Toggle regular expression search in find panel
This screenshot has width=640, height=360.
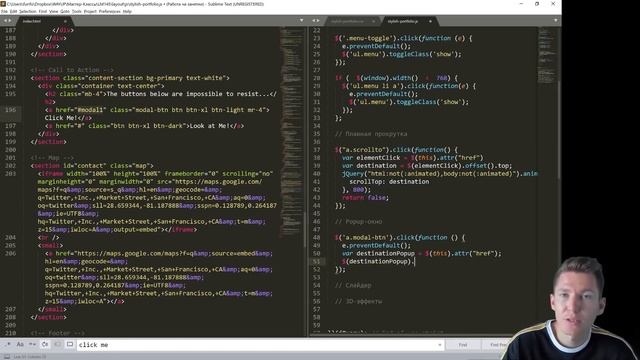tap(7, 344)
